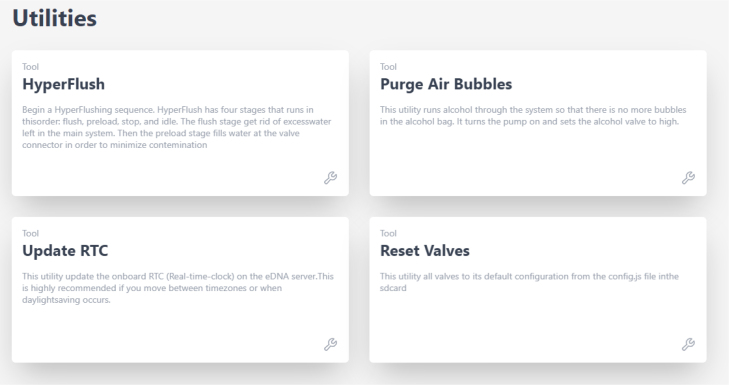Image resolution: width=729 pixels, height=385 pixels.
Task: Click the Utilities page heading
Action: 54,19
